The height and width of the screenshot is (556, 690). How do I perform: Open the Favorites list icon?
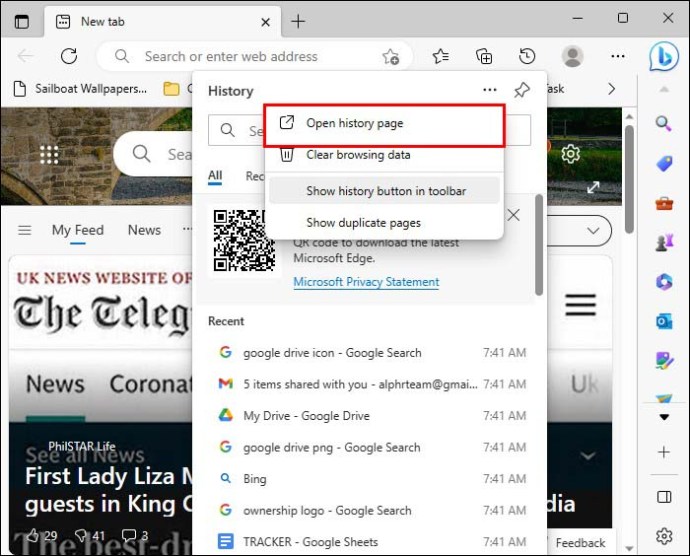[x=440, y=56]
